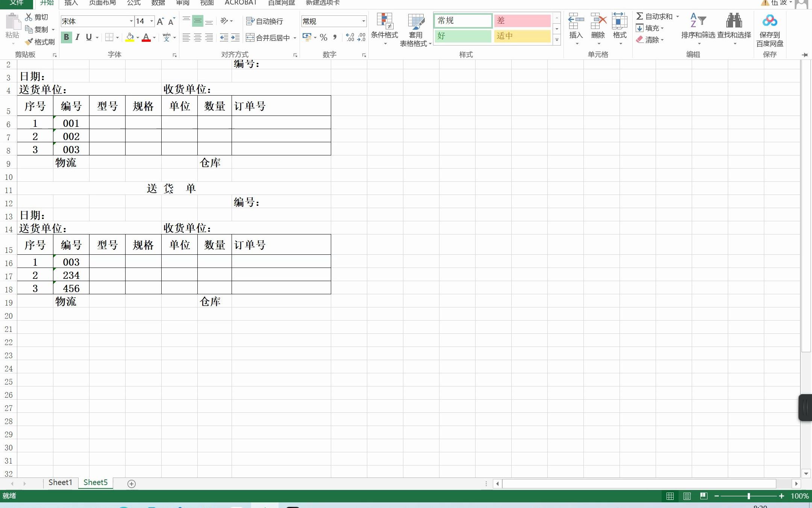This screenshot has height=508, width=812.
Task: Toggle center alignment
Action: click(x=197, y=37)
